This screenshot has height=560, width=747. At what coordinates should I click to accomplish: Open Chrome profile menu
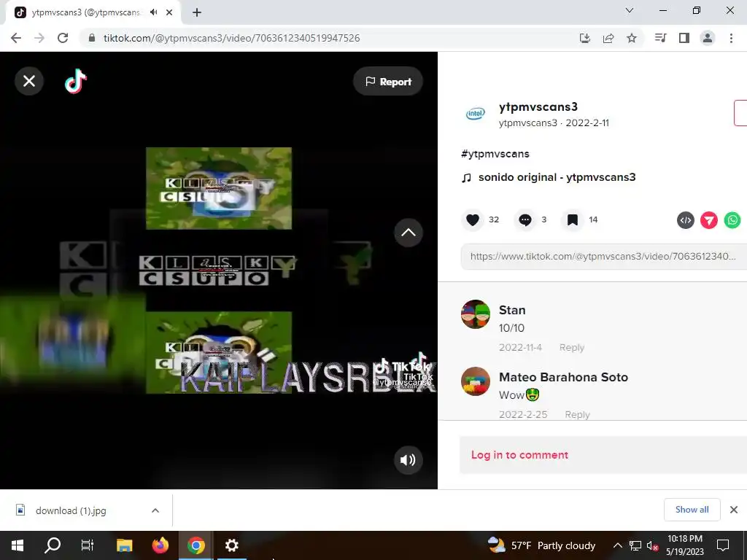708,38
